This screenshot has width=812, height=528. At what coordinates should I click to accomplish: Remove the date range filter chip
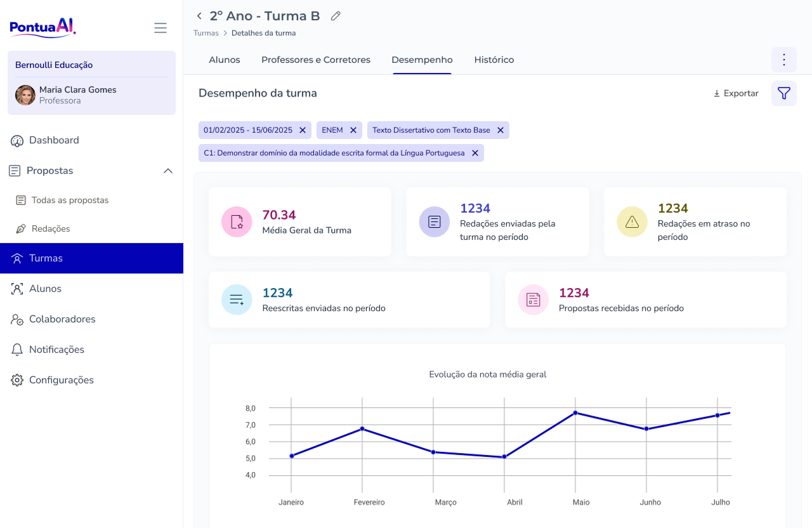pos(303,130)
